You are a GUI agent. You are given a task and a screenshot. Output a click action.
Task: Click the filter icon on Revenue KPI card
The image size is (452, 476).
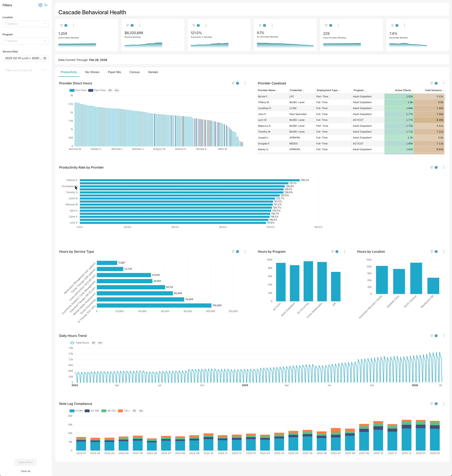pos(128,25)
